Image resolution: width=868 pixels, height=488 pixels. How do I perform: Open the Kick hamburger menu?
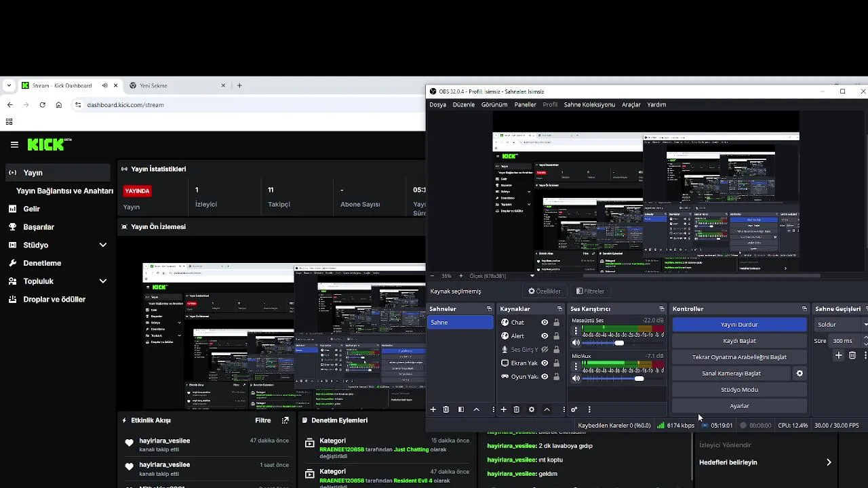tap(14, 144)
